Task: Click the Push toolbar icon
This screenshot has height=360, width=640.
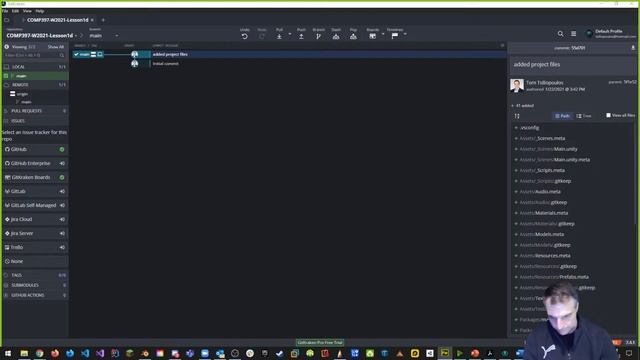Action: pos(301,36)
